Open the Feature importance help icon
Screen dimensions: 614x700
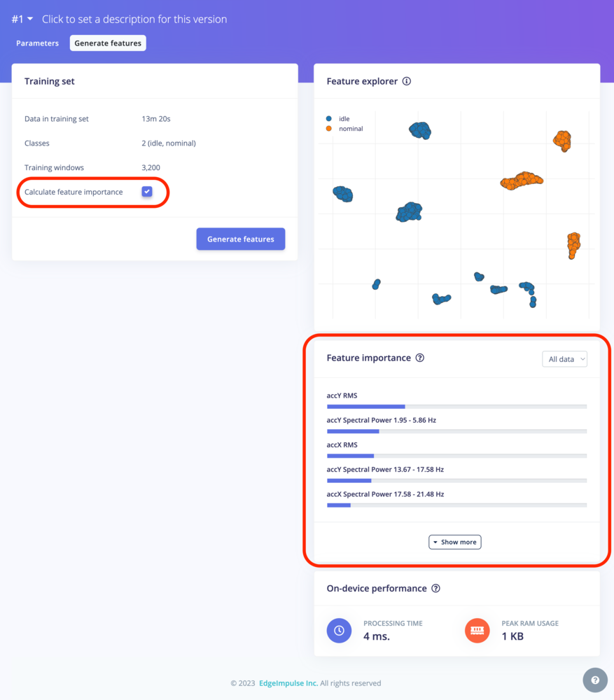(x=420, y=358)
